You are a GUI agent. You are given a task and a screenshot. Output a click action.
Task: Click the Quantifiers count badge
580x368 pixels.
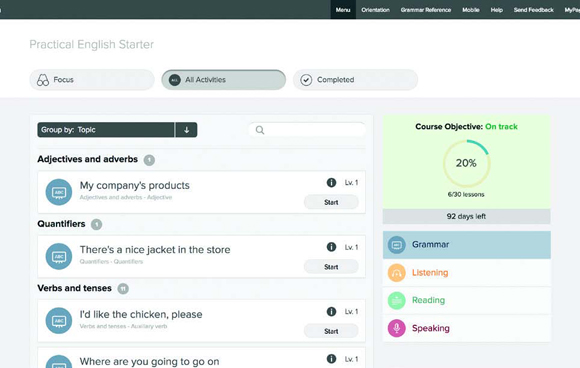(x=97, y=224)
